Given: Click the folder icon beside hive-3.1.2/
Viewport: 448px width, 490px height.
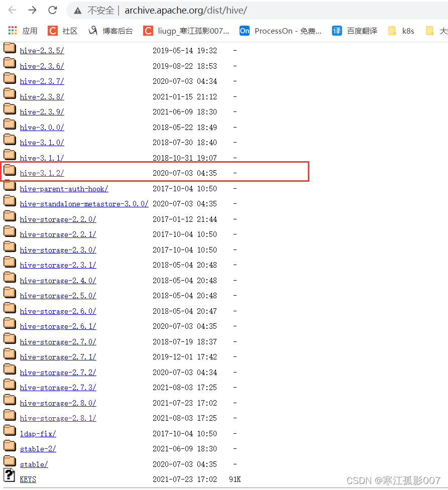Looking at the screenshot, I should [x=10, y=170].
